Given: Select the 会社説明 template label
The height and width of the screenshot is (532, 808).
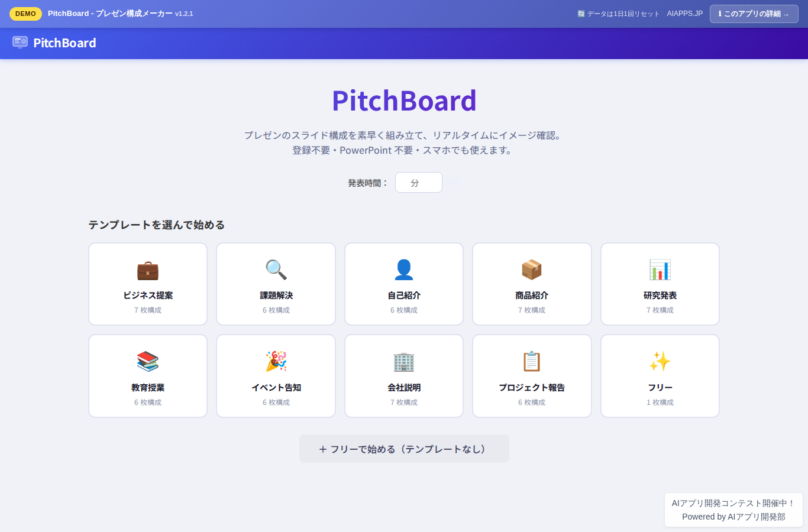Looking at the screenshot, I should click(404, 388).
